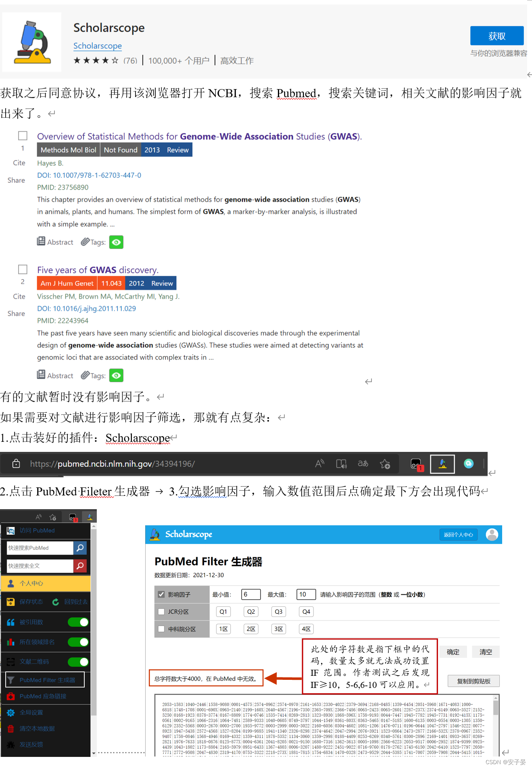Click the immersive reader book icon

tap(342, 464)
